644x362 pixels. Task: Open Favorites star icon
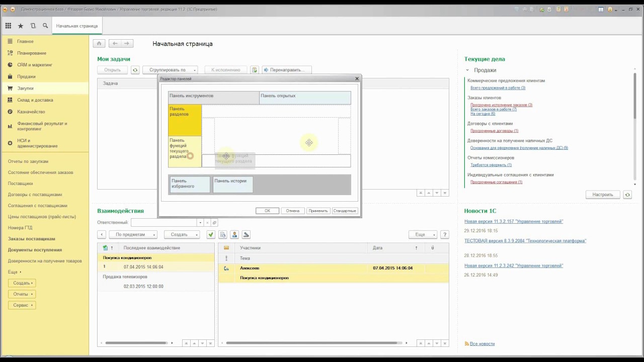pos(21,26)
